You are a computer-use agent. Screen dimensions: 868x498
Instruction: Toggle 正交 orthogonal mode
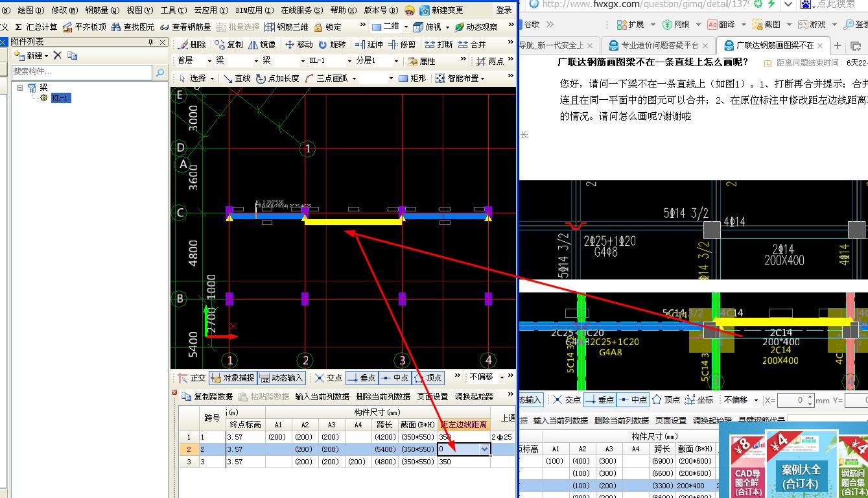click(x=191, y=377)
